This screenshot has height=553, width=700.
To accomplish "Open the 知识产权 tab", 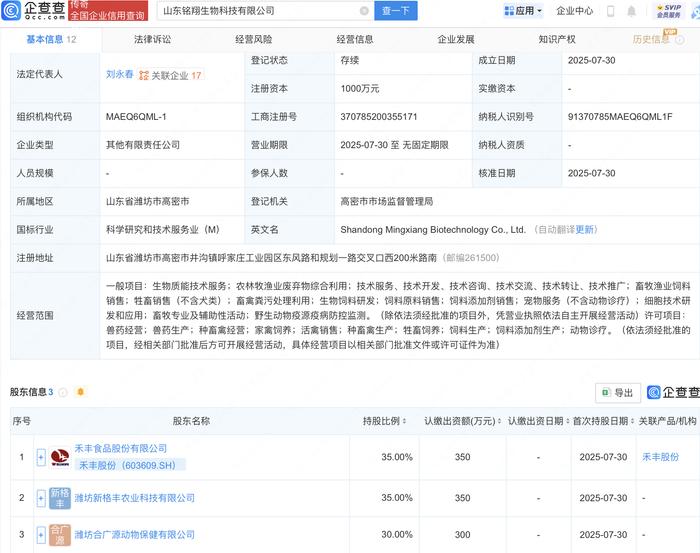I will (557, 39).
